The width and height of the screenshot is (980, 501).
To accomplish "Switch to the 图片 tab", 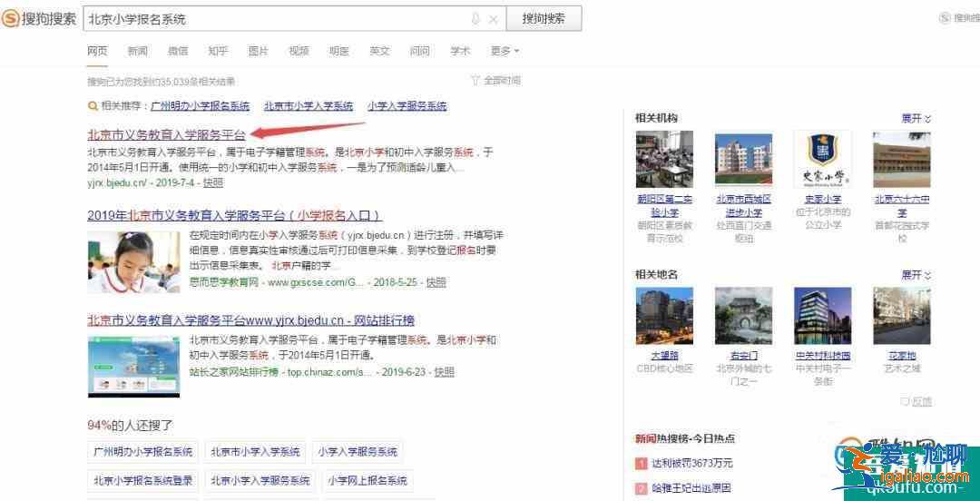I will pyautogui.click(x=258, y=51).
